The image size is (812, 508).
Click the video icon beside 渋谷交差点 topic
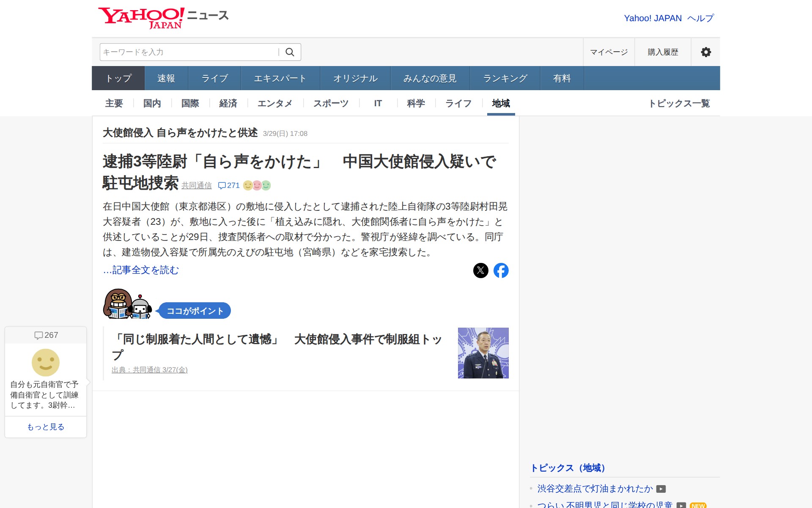661,489
